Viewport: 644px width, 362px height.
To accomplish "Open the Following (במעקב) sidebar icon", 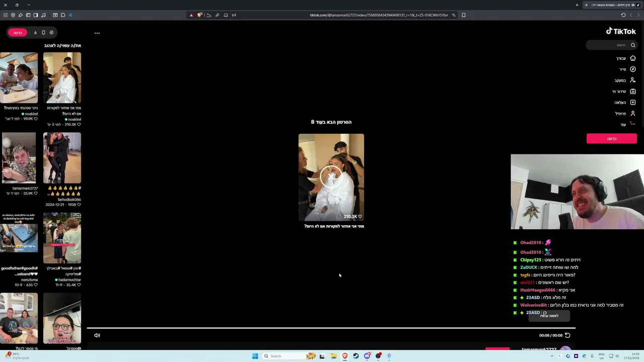I will pyautogui.click(x=633, y=80).
